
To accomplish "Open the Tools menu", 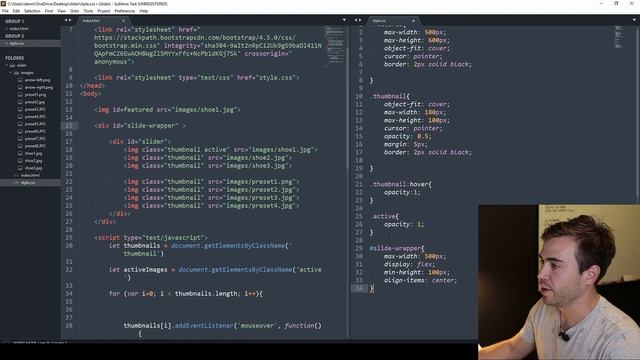I will tap(88, 11).
